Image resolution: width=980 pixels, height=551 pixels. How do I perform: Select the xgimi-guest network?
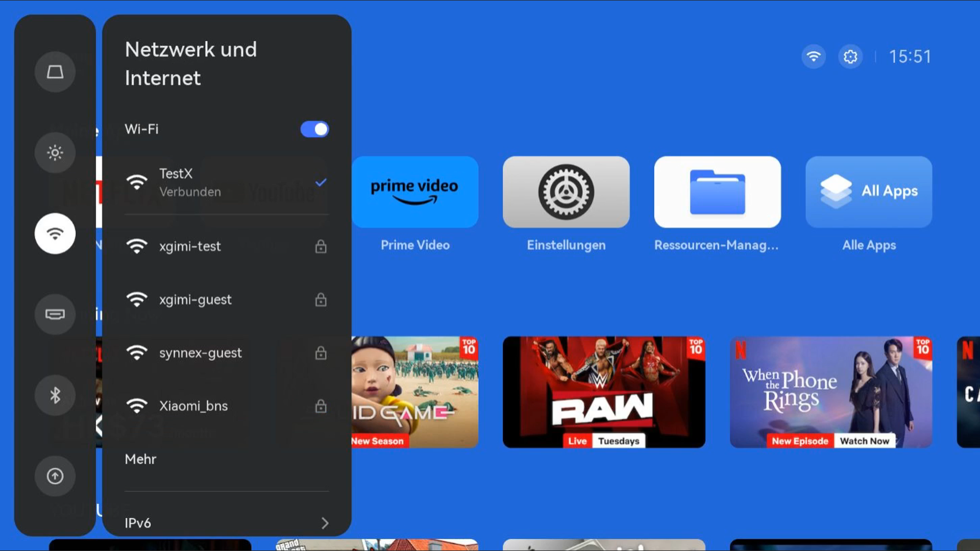227,299
